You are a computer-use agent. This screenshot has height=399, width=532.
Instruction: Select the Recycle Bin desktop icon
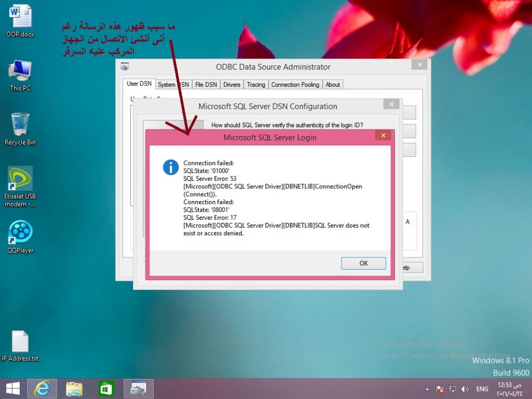coord(20,129)
